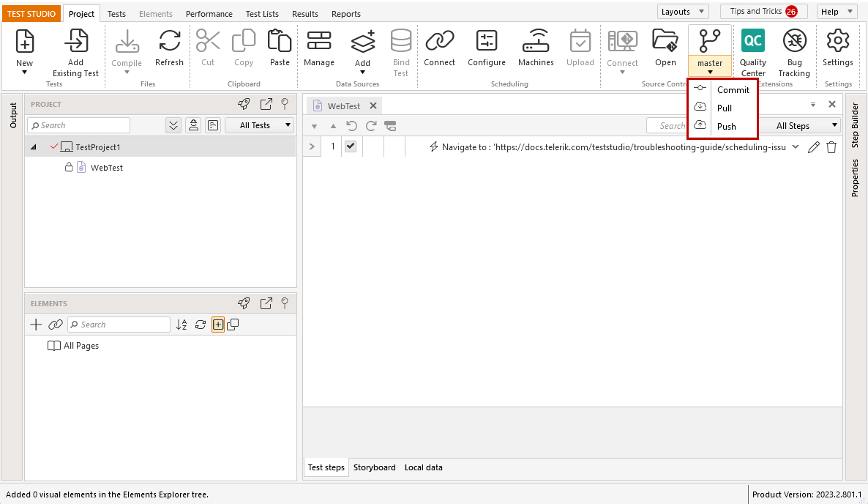Viewport: 868px width, 504px height.
Task: Open the Output side panel
Action: coord(13,115)
